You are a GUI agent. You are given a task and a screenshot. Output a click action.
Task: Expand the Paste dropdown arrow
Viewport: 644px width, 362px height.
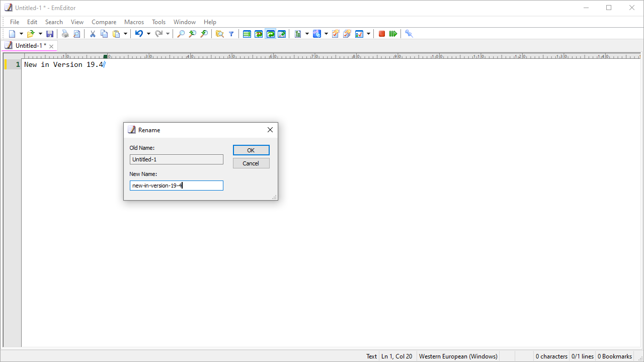coord(125,34)
